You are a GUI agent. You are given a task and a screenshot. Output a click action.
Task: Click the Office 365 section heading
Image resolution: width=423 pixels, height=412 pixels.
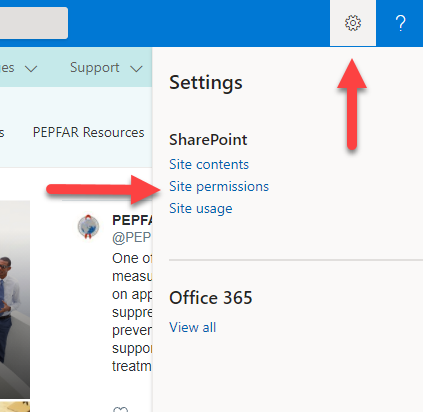tap(211, 298)
